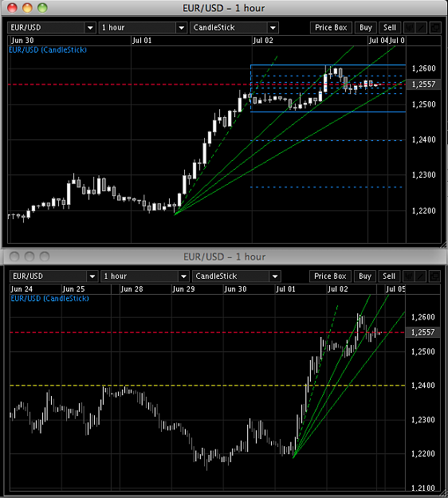The image size is (448, 498).
Task: Open the 1 hour timeframe dropdown in bottom chart
Action: click(145, 276)
